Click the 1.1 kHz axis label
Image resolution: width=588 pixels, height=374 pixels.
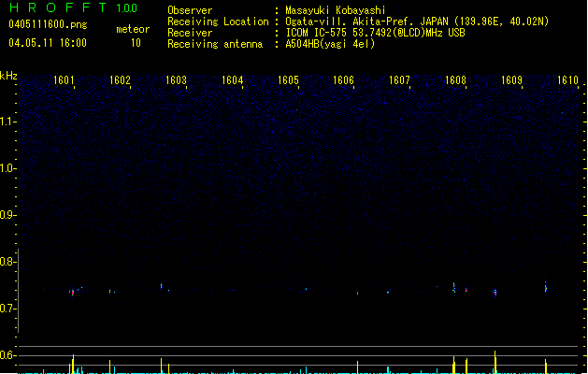tap(7, 122)
